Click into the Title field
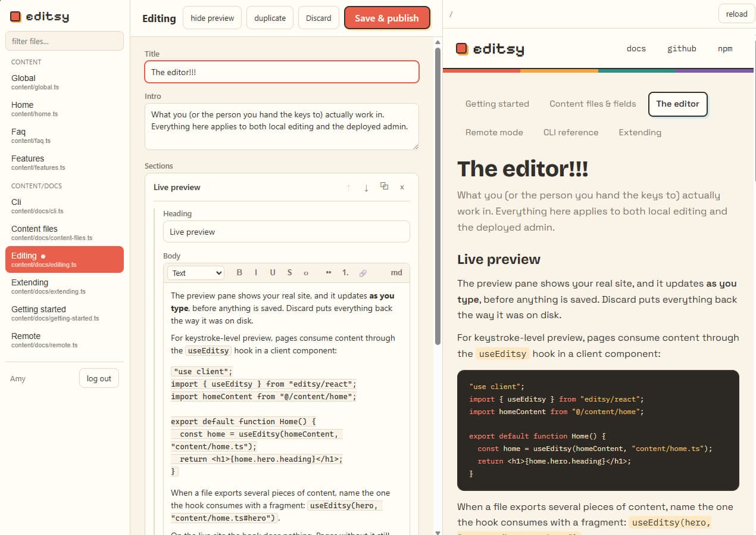This screenshot has height=535, width=756. [282, 72]
